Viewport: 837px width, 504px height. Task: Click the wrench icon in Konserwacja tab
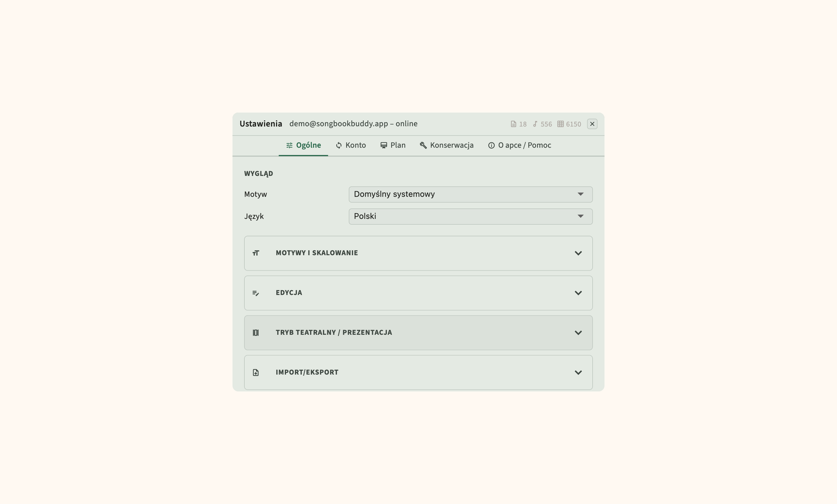point(423,145)
